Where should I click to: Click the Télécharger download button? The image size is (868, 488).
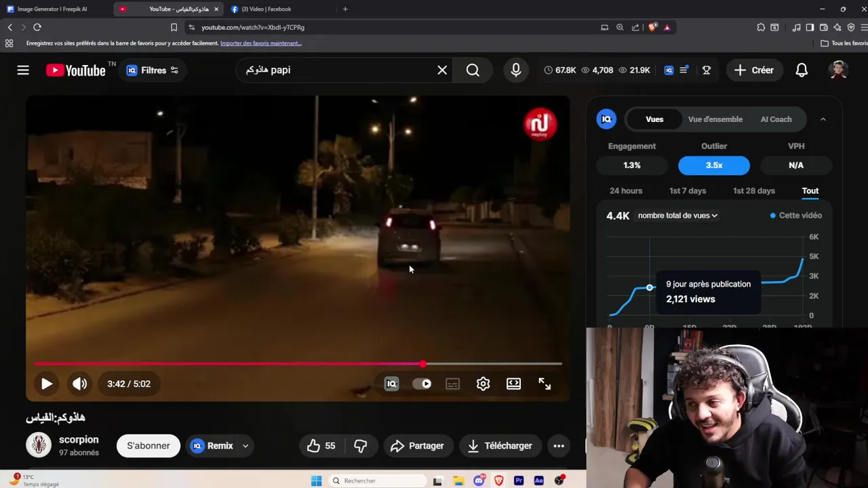tap(500, 445)
